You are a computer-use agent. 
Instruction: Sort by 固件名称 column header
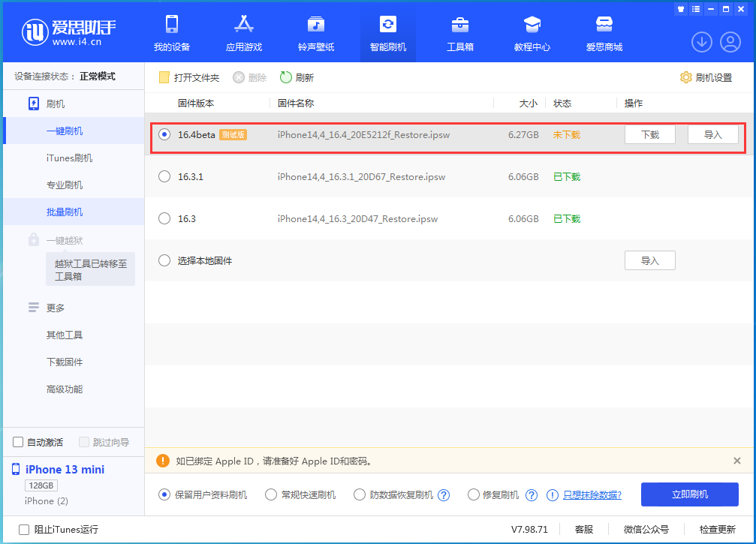point(296,103)
